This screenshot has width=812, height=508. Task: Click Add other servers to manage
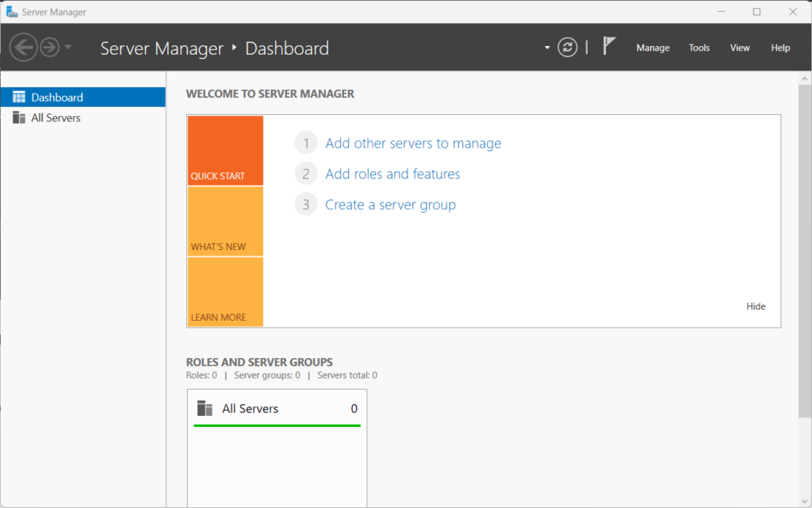coord(413,144)
